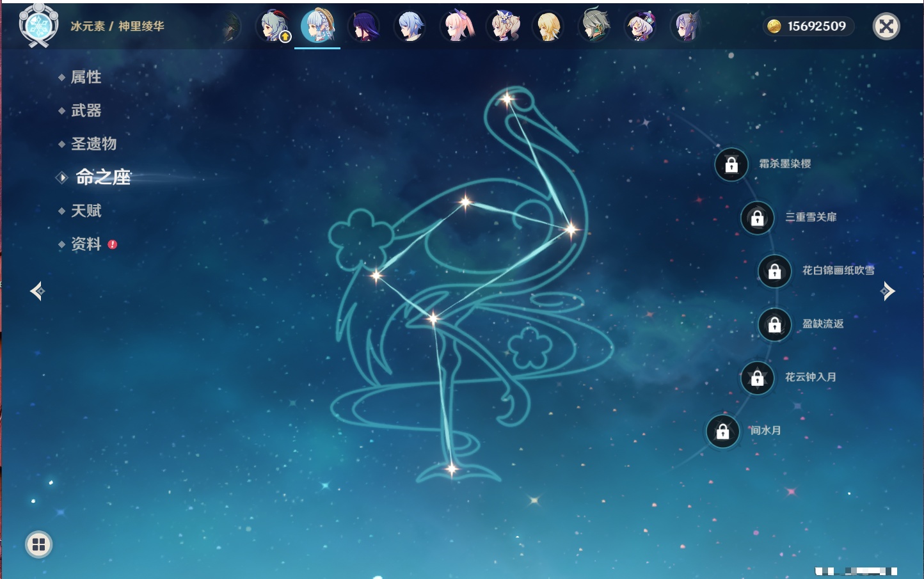The width and height of the screenshot is (924, 579).
Task: Click the star node at the crane's feet
Action: coord(452,469)
